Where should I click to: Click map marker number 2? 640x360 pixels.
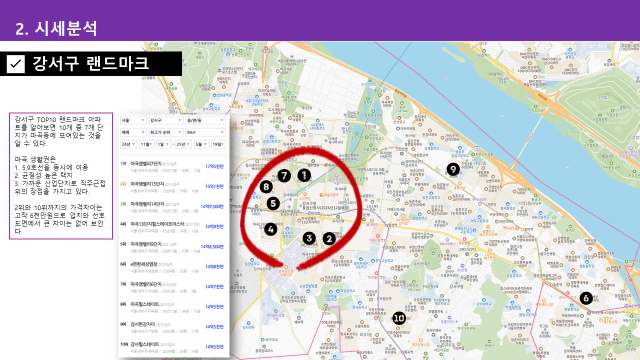point(329,239)
